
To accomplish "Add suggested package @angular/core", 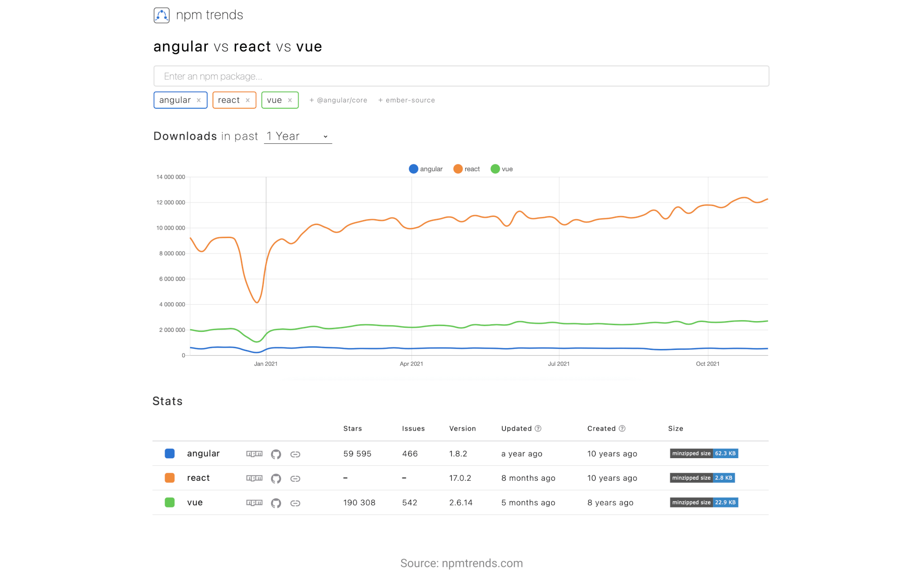I will [338, 100].
